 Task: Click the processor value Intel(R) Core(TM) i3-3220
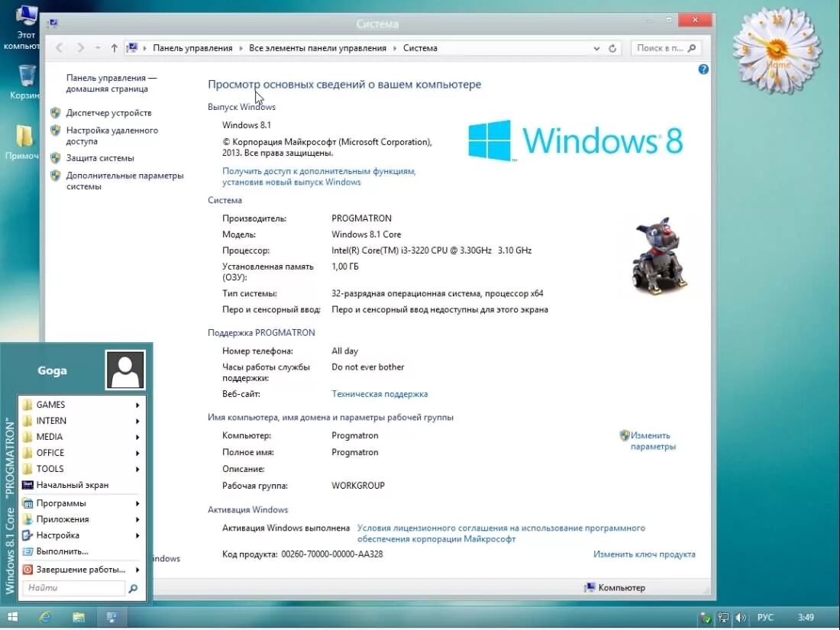tap(431, 250)
